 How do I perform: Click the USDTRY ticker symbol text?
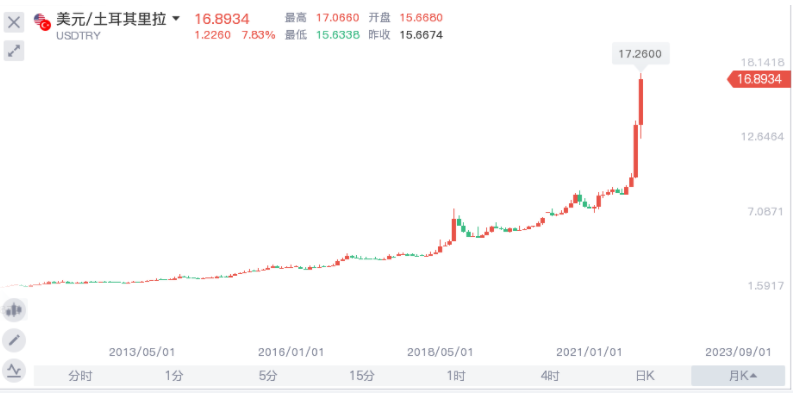pos(78,36)
